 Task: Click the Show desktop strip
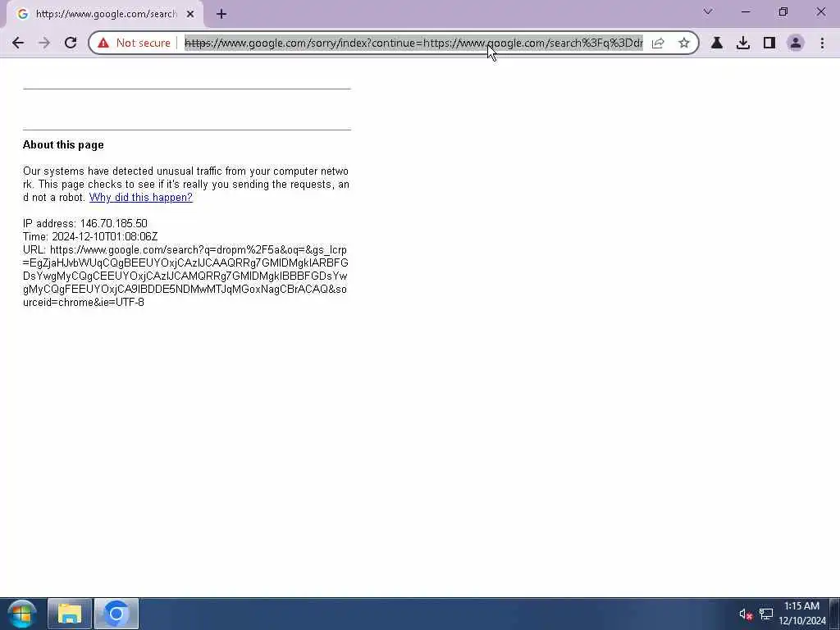(834, 614)
